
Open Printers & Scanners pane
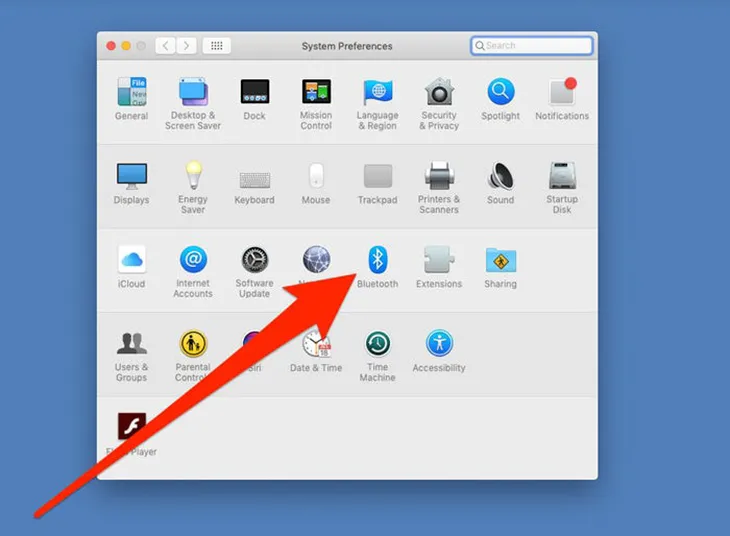coord(439,177)
